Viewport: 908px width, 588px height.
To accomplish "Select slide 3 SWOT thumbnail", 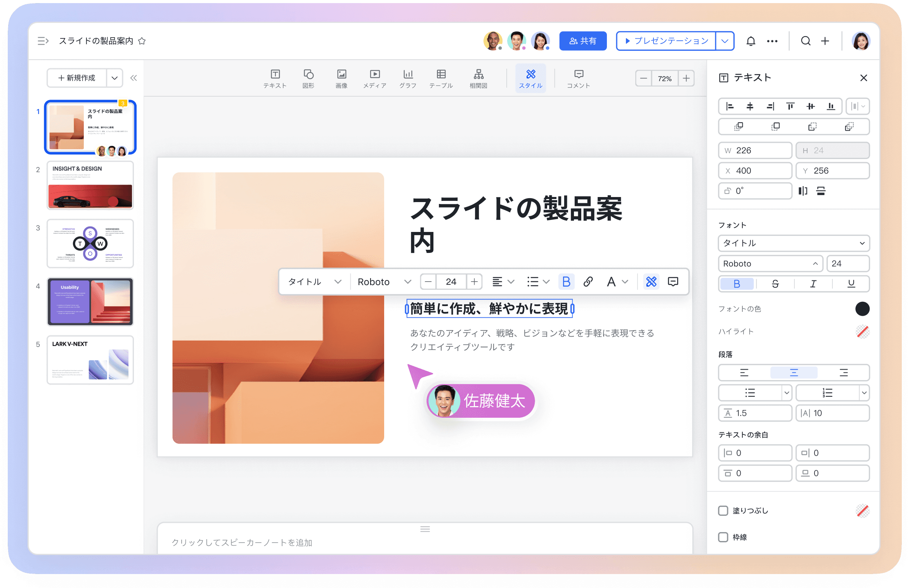I will coord(90,244).
